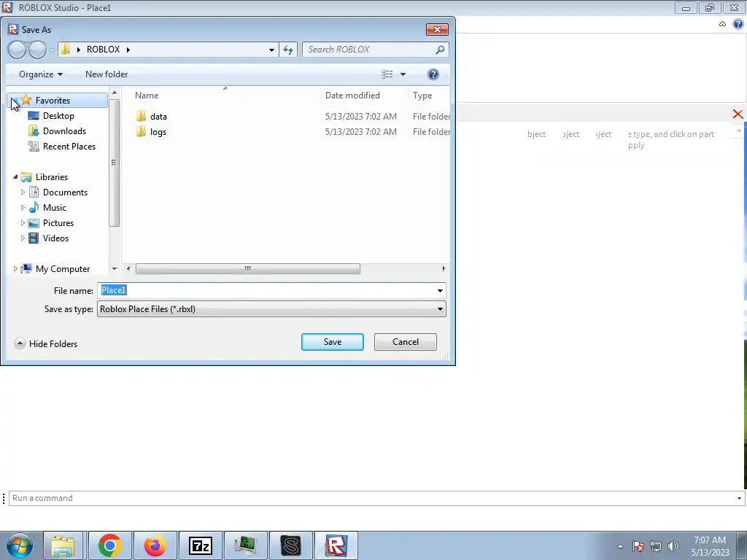Open the Organize menu

pos(41,74)
